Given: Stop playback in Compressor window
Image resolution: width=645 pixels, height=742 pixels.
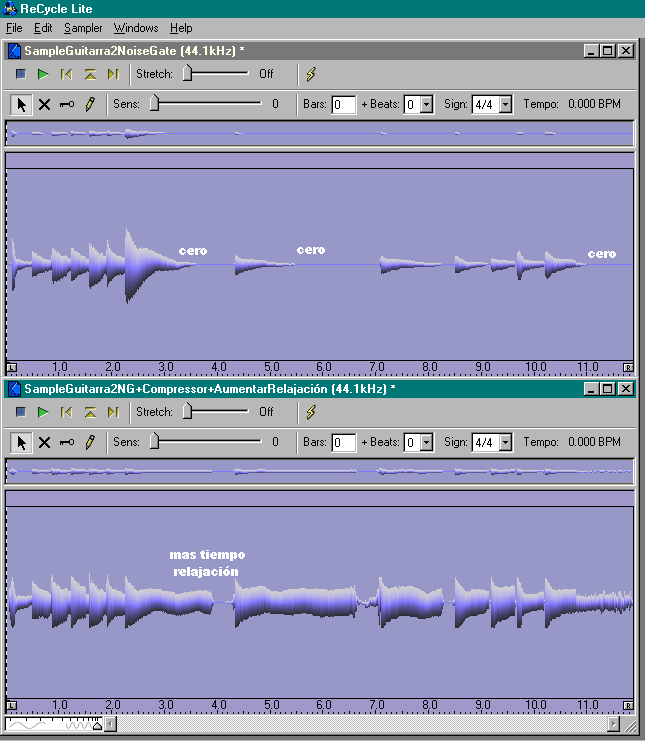Looking at the screenshot, I should tap(20, 412).
